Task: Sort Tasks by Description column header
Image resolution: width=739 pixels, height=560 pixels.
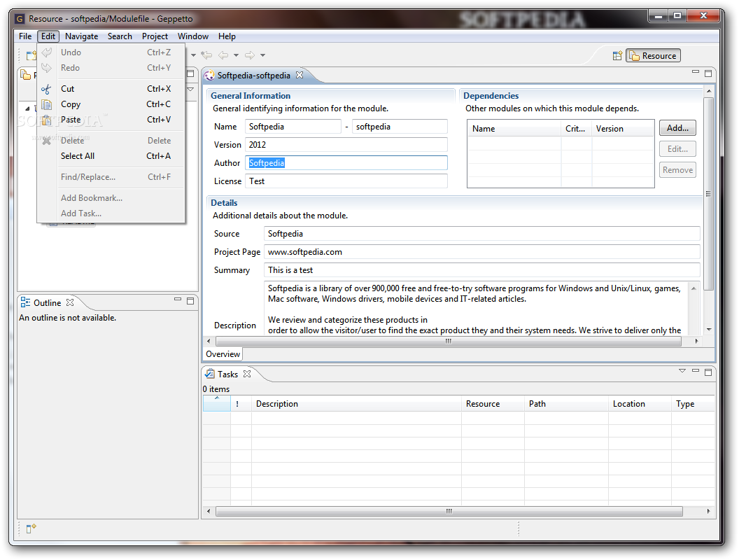Action: [356, 404]
